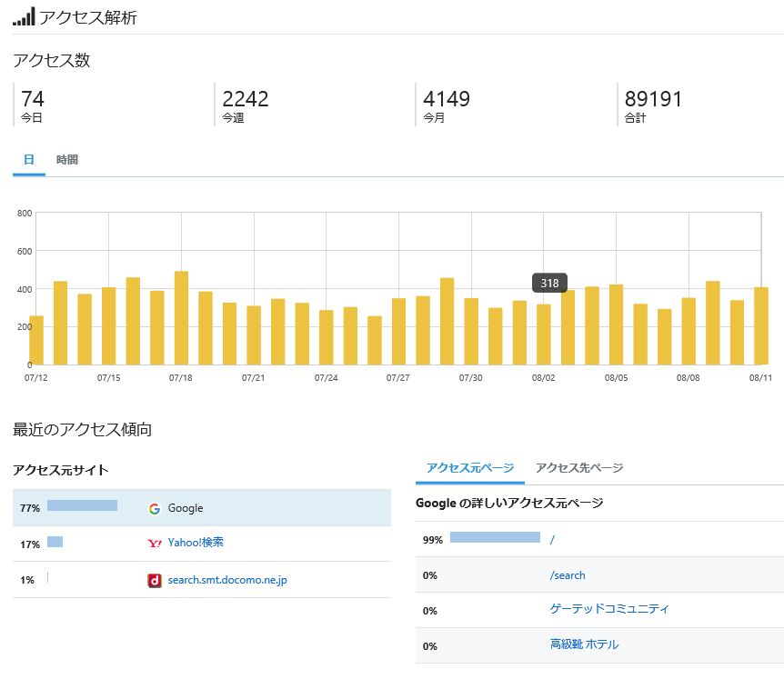Click the 07/27 x-axis date label
784x679 pixels.
pyautogui.click(x=398, y=378)
